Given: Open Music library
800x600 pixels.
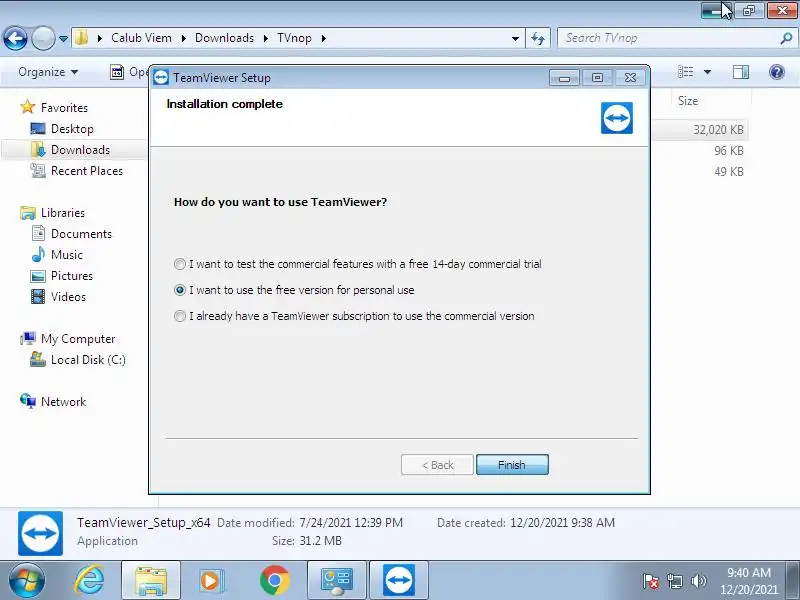Looking at the screenshot, I should (x=66, y=255).
